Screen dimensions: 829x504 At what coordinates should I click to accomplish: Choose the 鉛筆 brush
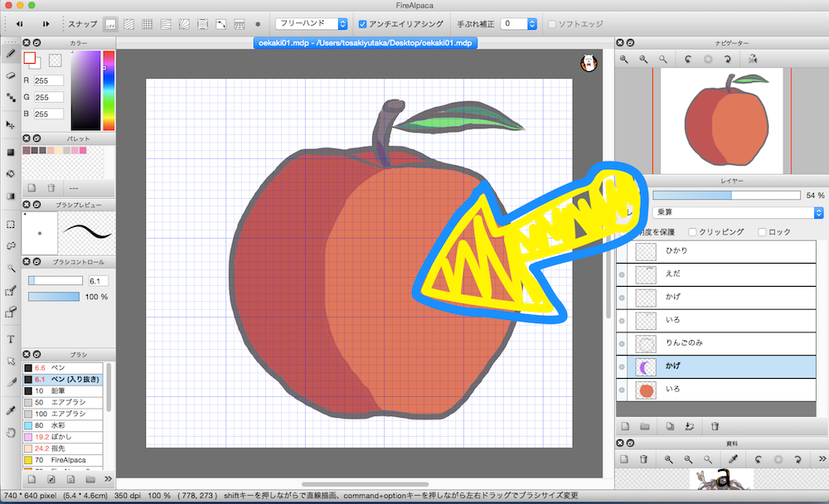pyautogui.click(x=62, y=390)
